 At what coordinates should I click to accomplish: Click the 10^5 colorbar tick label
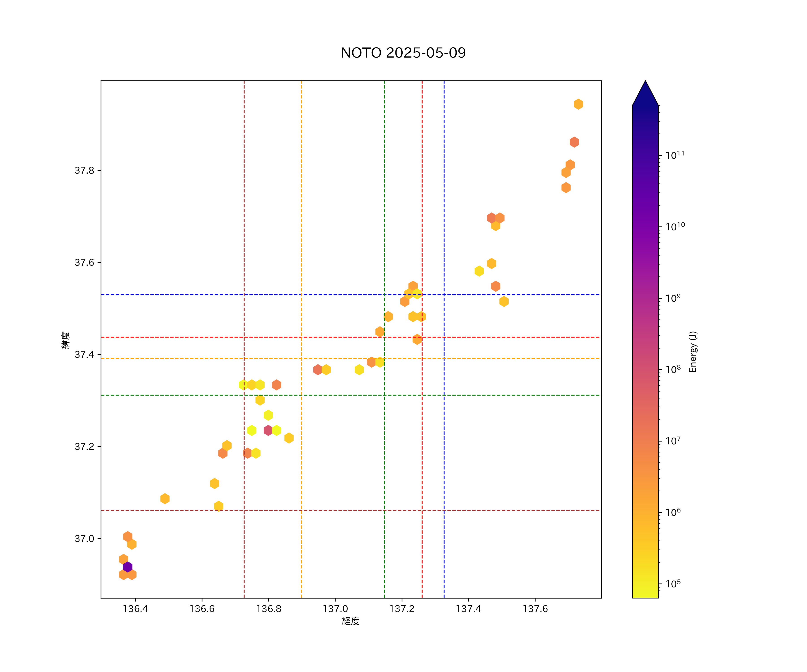tap(673, 584)
